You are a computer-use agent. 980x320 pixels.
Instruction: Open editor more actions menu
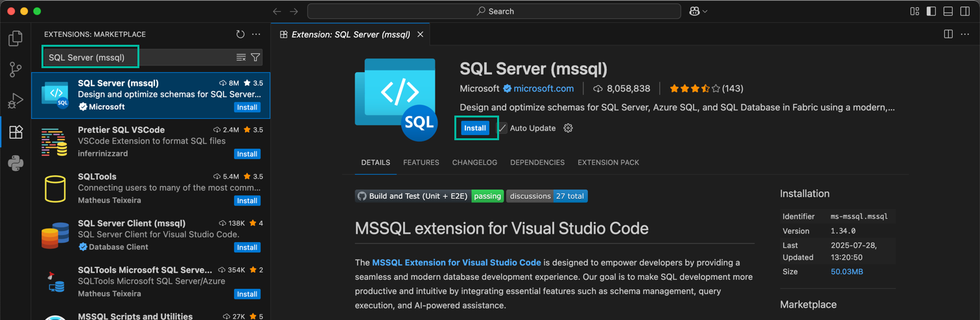(965, 34)
